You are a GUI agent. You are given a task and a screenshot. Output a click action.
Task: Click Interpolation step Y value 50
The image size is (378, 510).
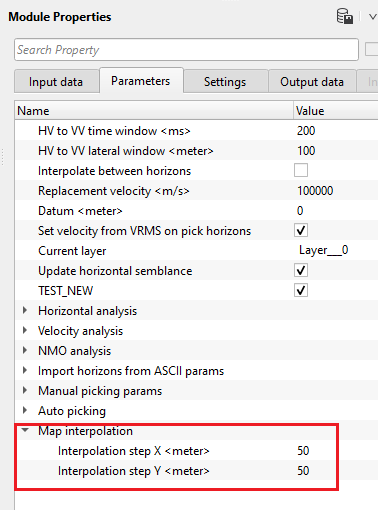[303, 471]
